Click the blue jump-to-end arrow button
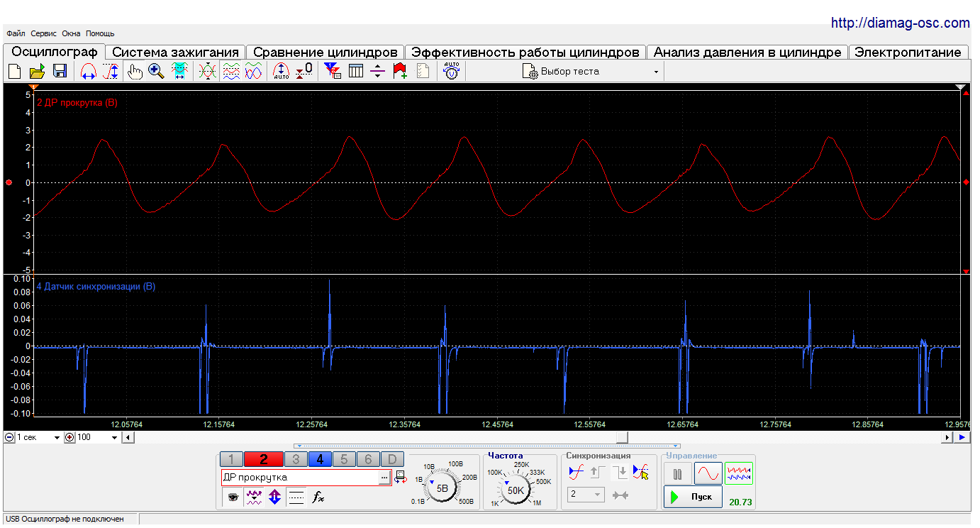This screenshot has height=528, width=980. 962,437
